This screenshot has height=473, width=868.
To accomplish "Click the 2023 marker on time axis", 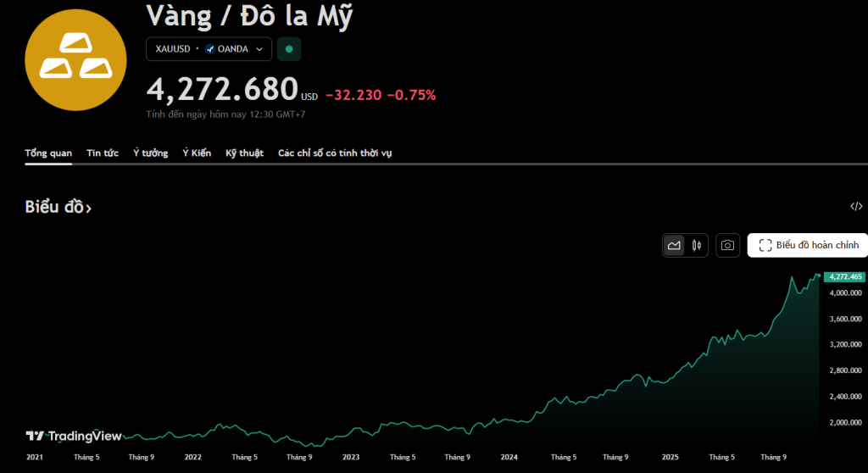I will (x=350, y=457).
